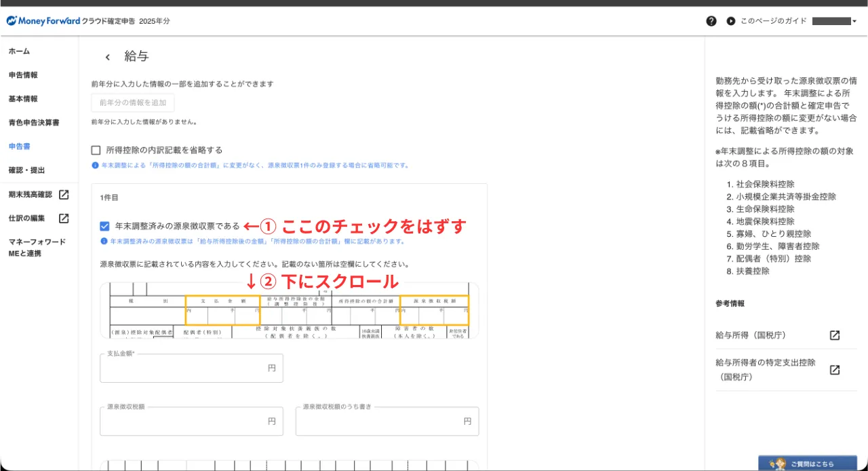Expand the account dropdown arrow at top right
The height and width of the screenshot is (471, 868).
(x=854, y=22)
